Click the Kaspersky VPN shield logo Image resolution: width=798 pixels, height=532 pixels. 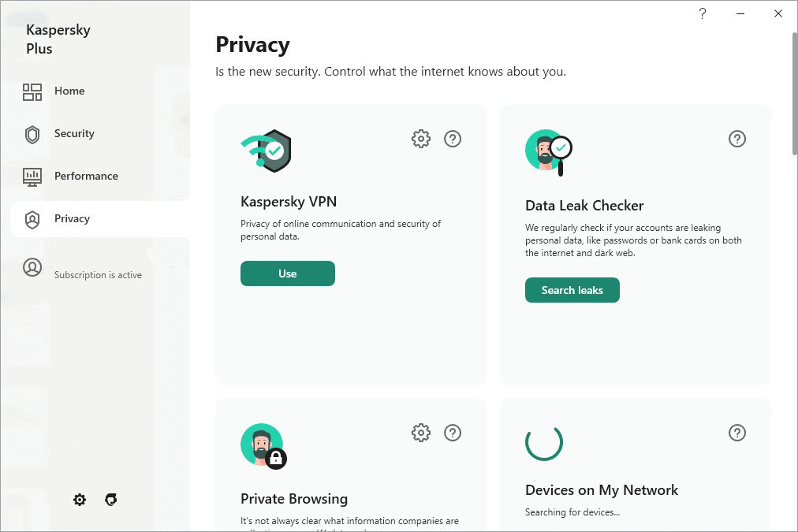click(x=266, y=151)
